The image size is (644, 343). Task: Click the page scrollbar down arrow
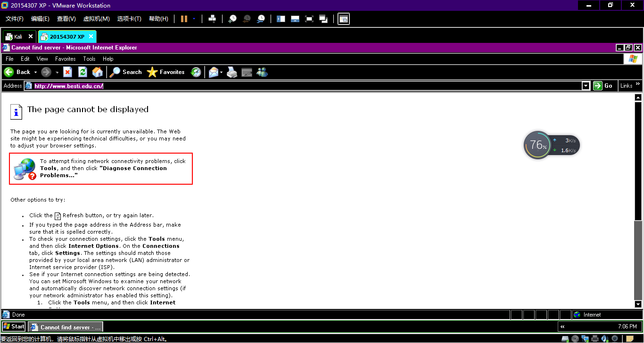pos(638,304)
